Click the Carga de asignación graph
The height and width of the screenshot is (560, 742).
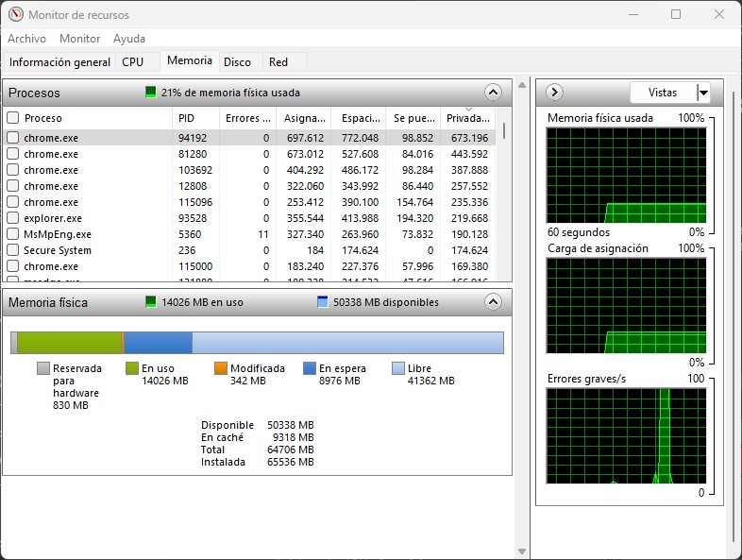point(627,306)
